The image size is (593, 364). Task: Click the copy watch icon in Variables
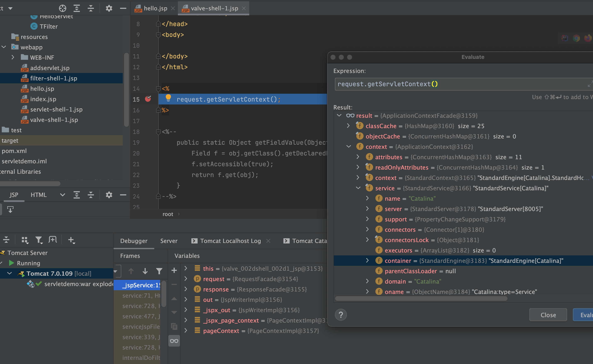point(174,326)
